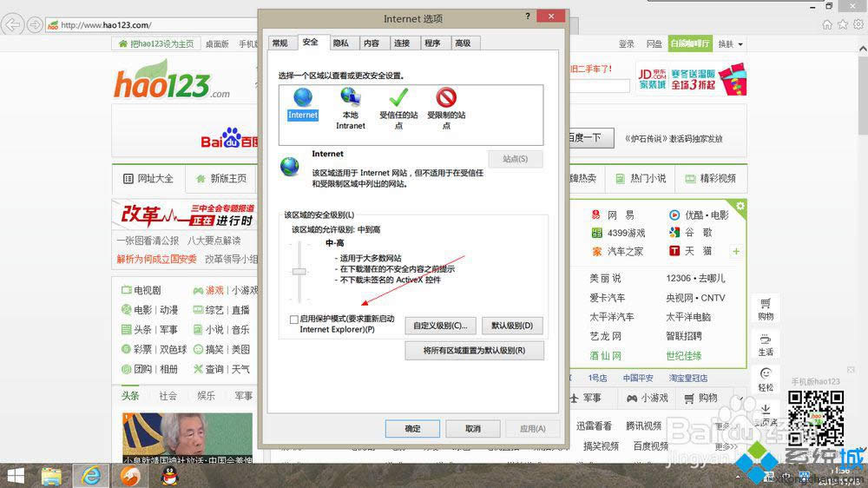Click the page scrollbar up arrow
868x488 pixels.
pos(863,49)
